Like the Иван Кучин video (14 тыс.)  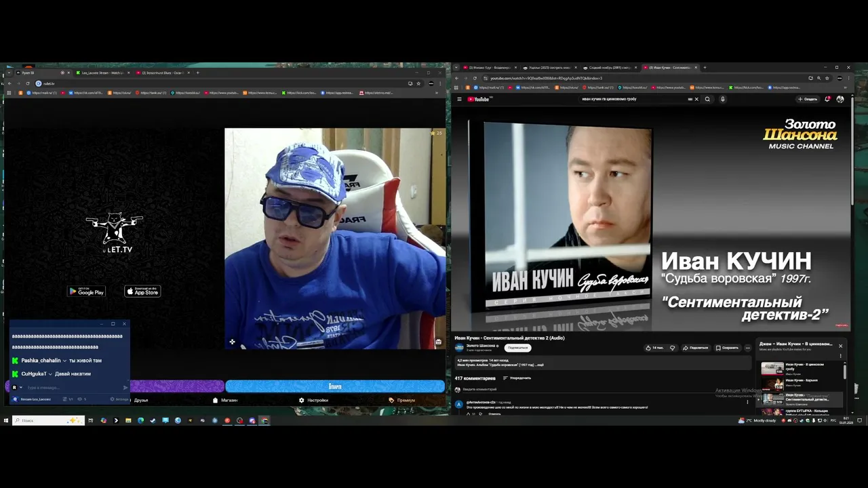pos(654,348)
